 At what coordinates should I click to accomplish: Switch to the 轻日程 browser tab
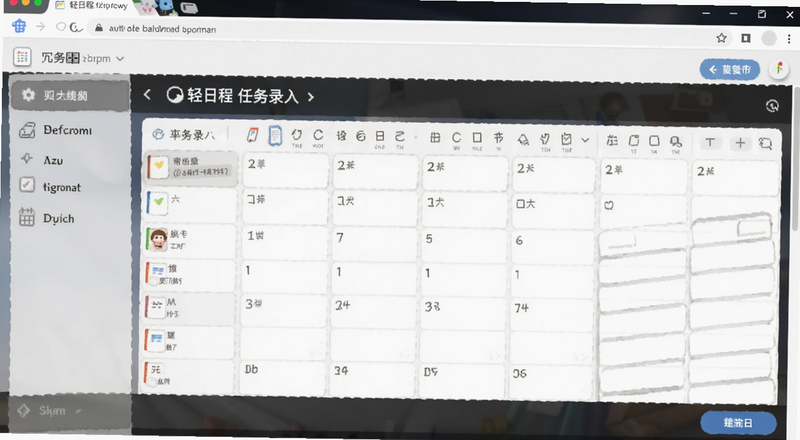92,6
